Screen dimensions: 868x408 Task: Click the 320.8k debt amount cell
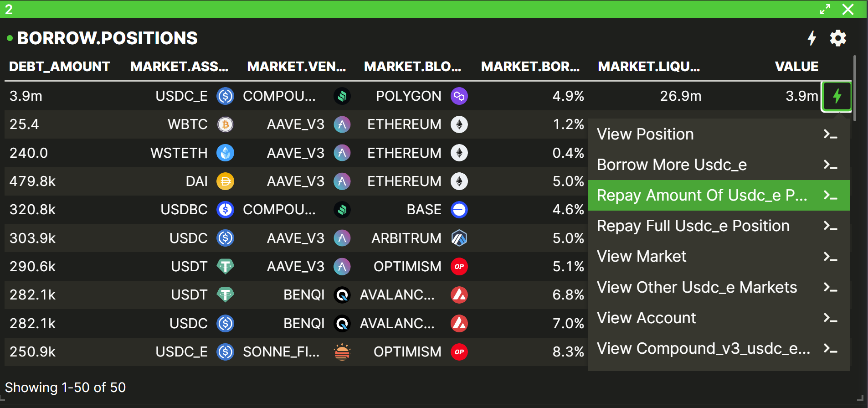32,210
